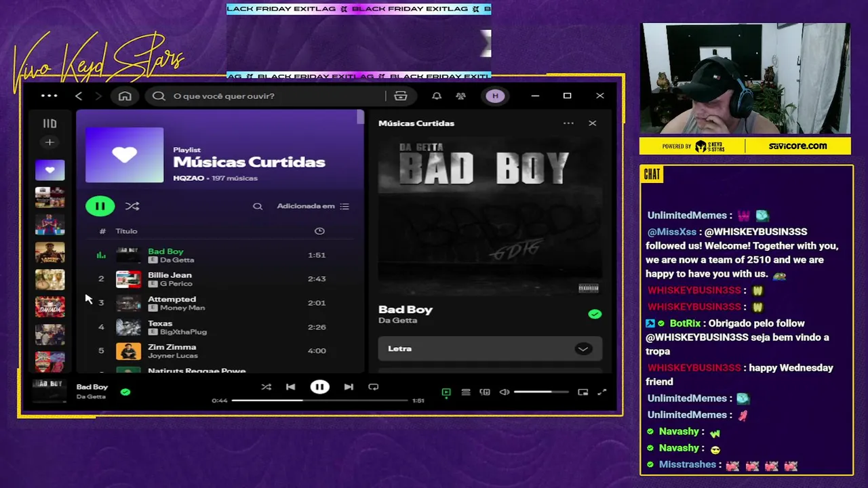This screenshot has width=868, height=488.
Task: Seek on the song progress bar
Action: pyautogui.click(x=319, y=401)
